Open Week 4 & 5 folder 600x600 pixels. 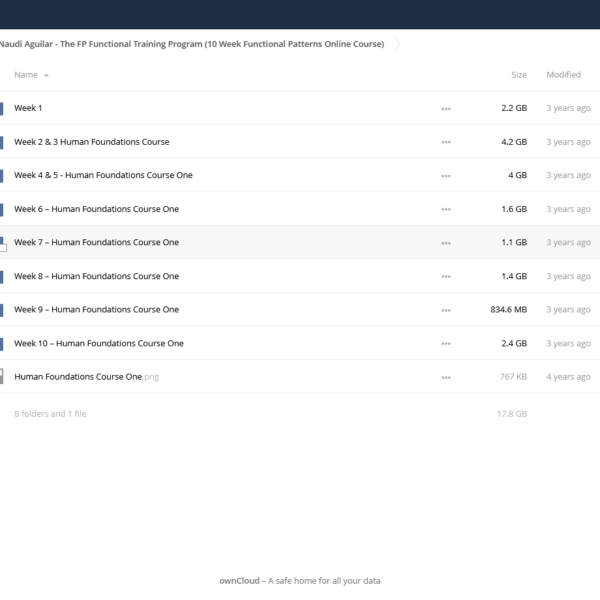(103, 175)
